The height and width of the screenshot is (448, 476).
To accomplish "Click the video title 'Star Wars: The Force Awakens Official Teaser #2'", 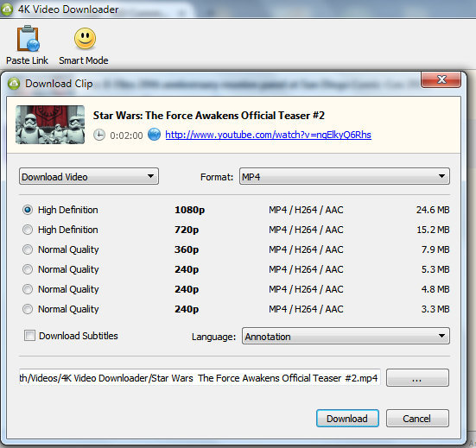I will click(x=209, y=116).
